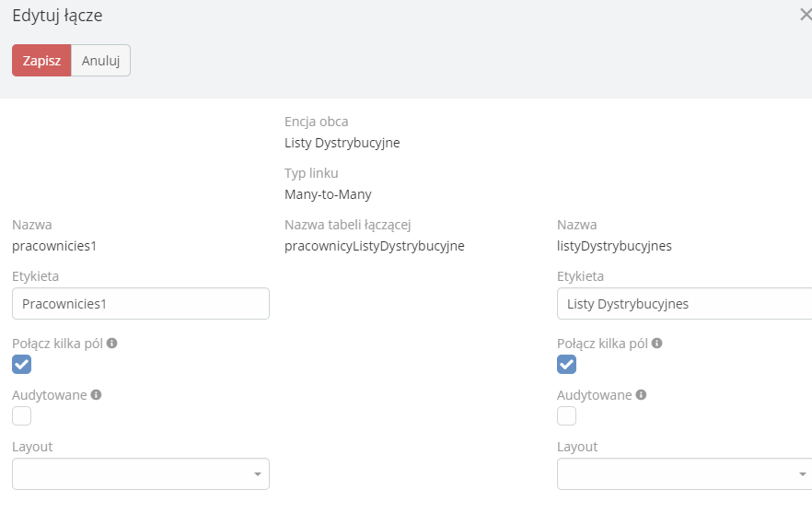This screenshot has width=812, height=525.
Task: Uncheck left Połącz kilka pól checkbox
Action: click(x=22, y=365)
